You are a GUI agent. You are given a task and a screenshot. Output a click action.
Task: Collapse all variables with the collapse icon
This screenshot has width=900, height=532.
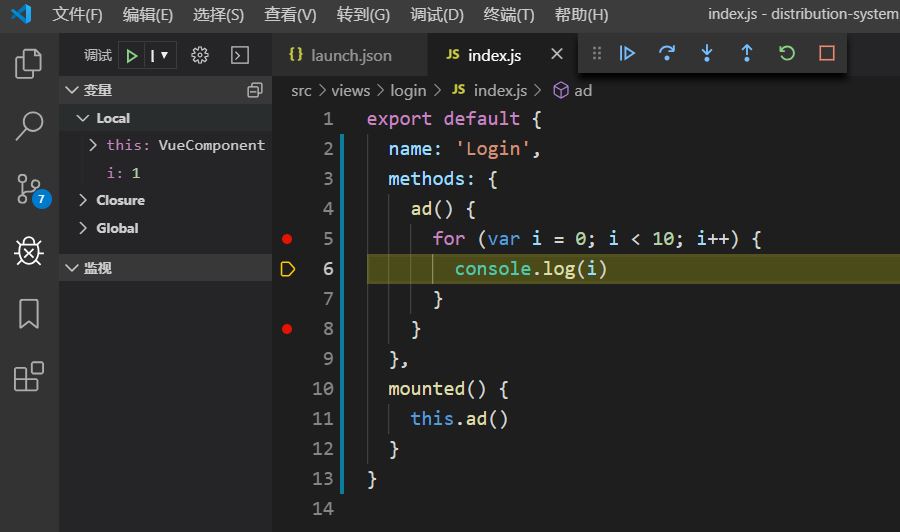pos(255,90)
